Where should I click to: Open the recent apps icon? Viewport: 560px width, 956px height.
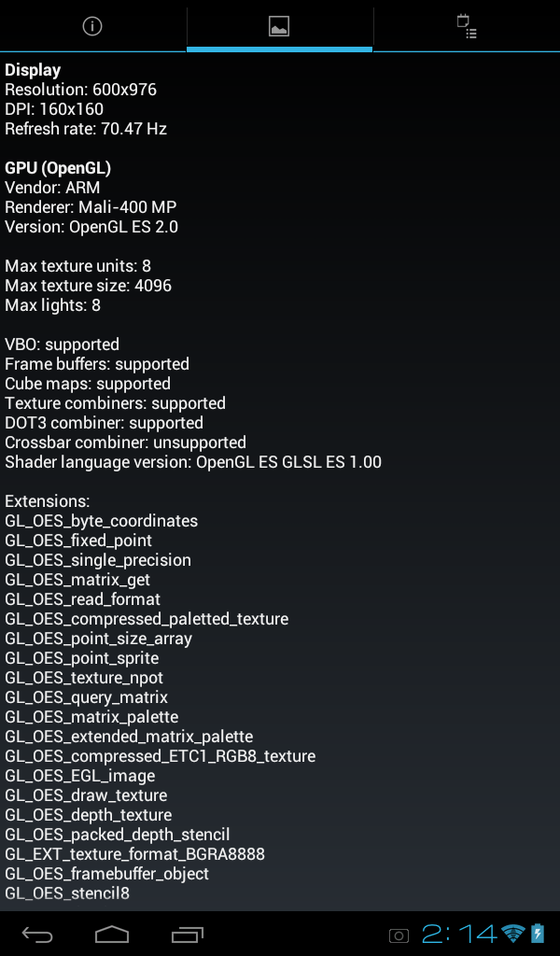(x=187, y=934)
